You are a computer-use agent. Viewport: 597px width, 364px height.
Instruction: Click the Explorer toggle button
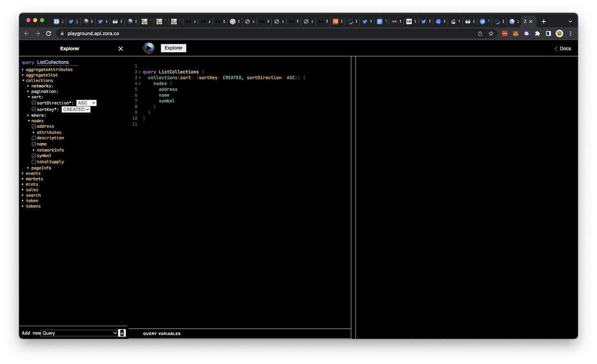point(173,48)
